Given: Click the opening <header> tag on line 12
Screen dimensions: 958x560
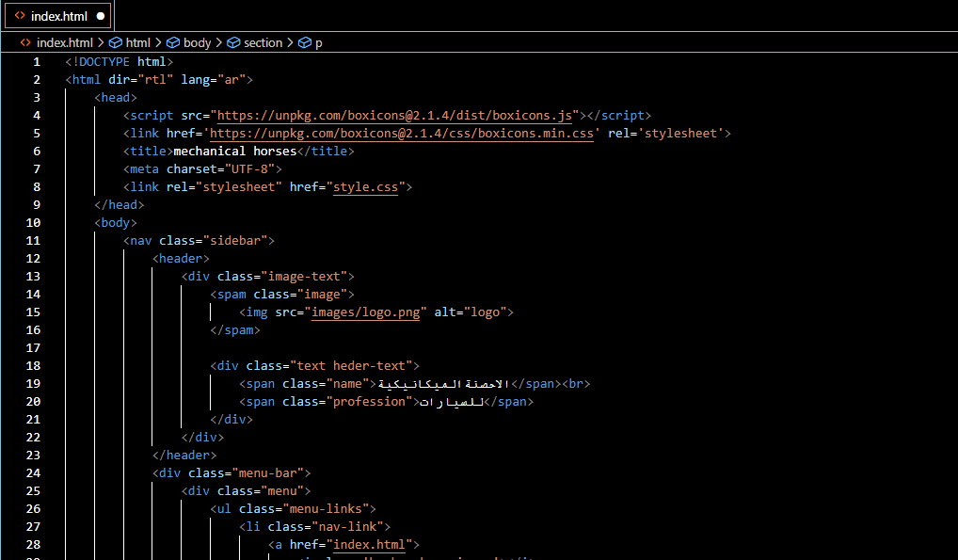Looking at the screenshot, I should pos(181,259).
